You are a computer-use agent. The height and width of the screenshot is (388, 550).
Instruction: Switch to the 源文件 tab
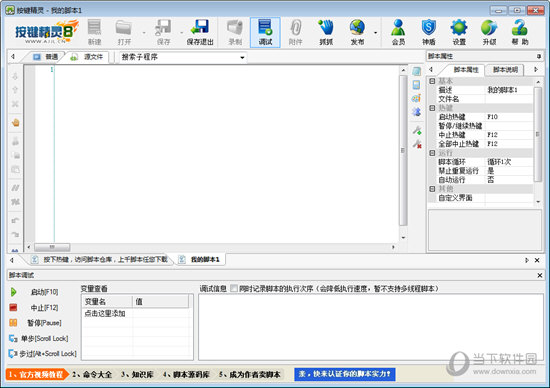87,57
